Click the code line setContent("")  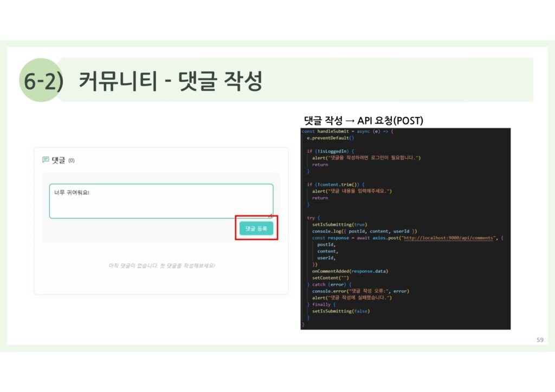[x=330, y=278]
